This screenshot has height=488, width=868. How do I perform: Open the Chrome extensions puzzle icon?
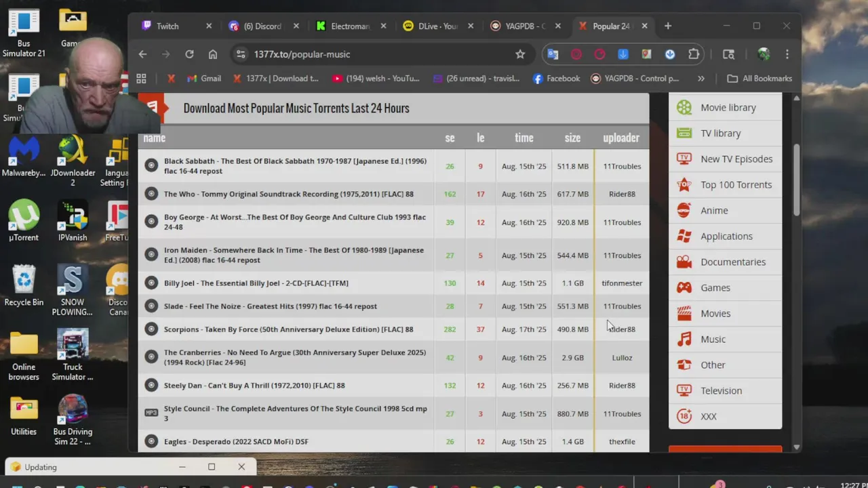693,54
